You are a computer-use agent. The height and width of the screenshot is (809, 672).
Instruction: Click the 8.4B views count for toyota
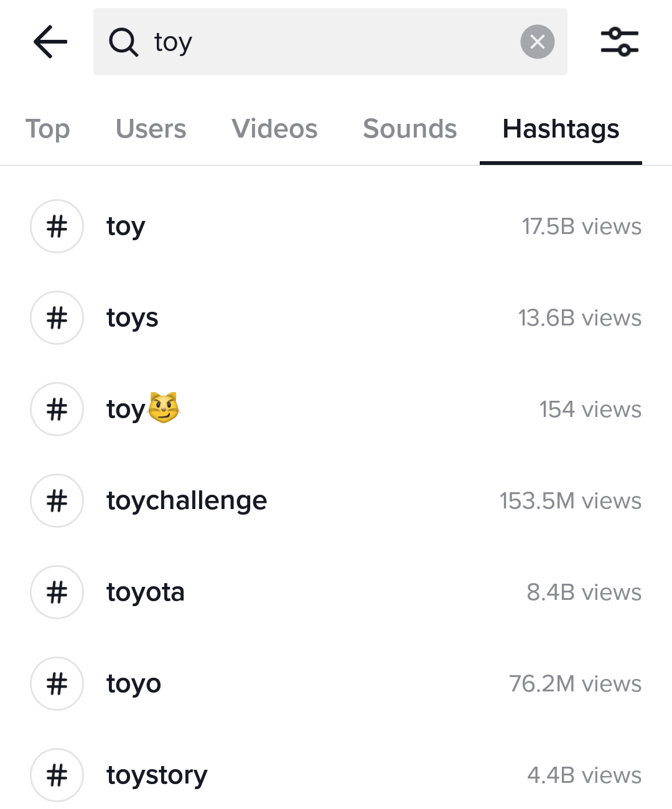pos(584,592)
